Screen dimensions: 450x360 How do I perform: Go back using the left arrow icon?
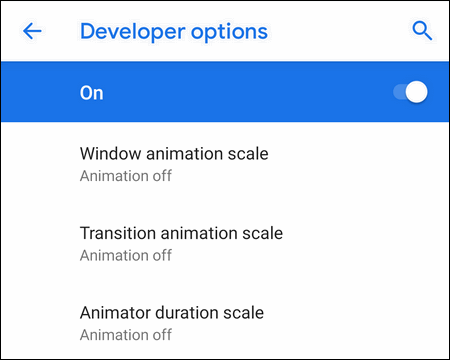coord(32,31)
